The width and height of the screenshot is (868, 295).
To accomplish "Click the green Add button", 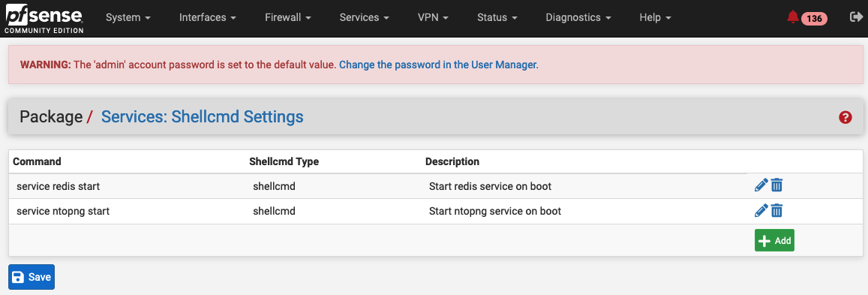I will [774, 240].
